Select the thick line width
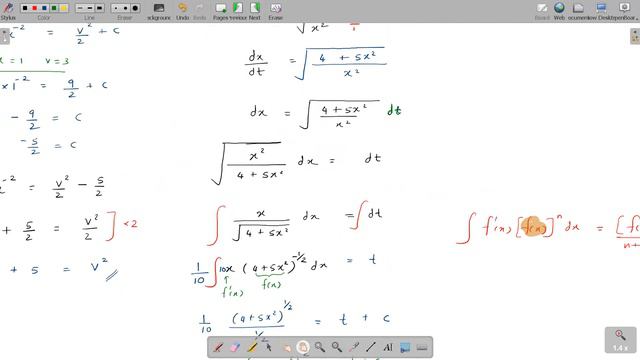Screen dimensions: 640x360 (x=99, y=8)
